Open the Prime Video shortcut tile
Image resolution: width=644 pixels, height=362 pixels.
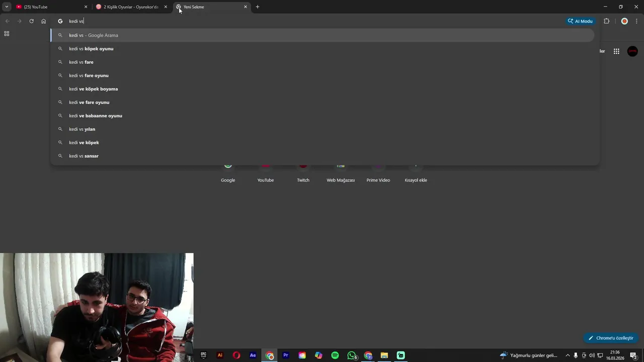pyautogui.click(x=378, y=173)
